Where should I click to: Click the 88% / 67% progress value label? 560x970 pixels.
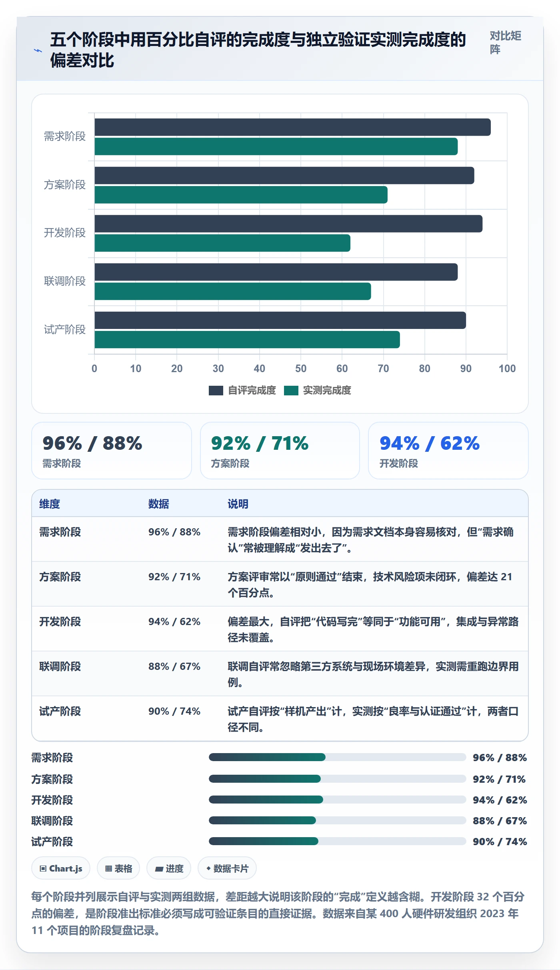point(500,821)
